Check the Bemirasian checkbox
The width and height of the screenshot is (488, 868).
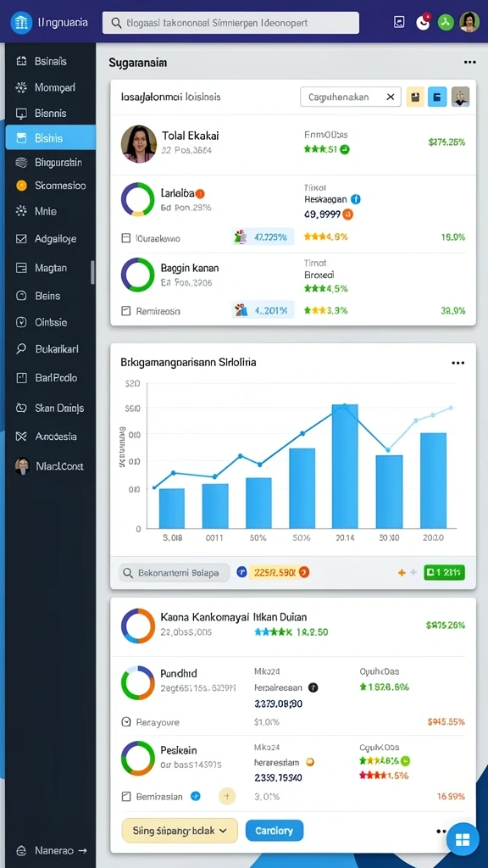[125, 797]
